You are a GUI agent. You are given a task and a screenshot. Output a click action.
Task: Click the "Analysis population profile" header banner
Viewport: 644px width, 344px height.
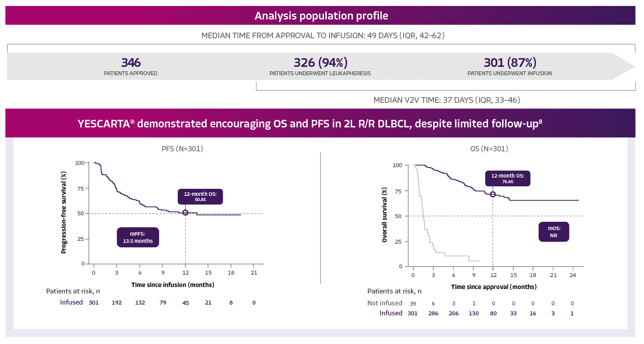320,16
